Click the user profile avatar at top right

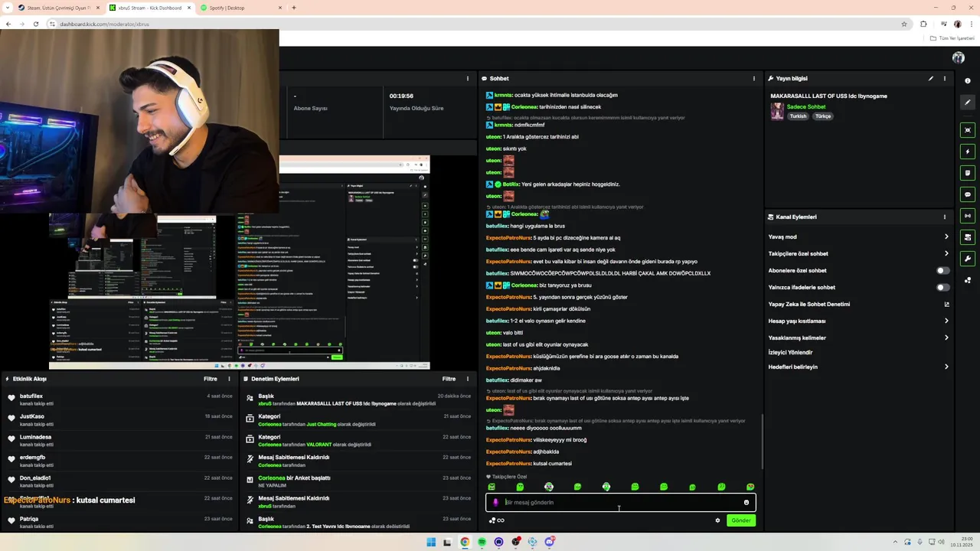click(959, 57)
